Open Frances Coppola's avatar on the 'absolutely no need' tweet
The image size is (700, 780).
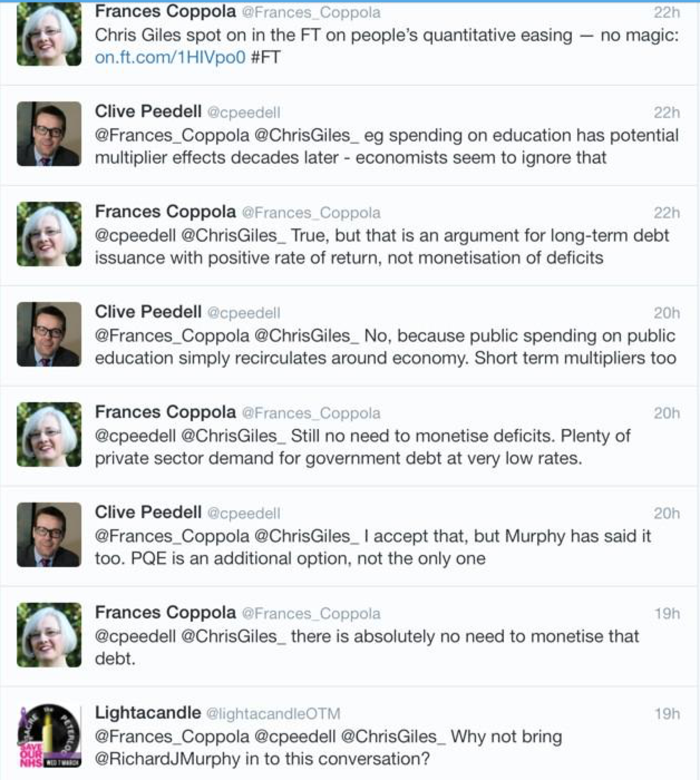tap(49, 635)
